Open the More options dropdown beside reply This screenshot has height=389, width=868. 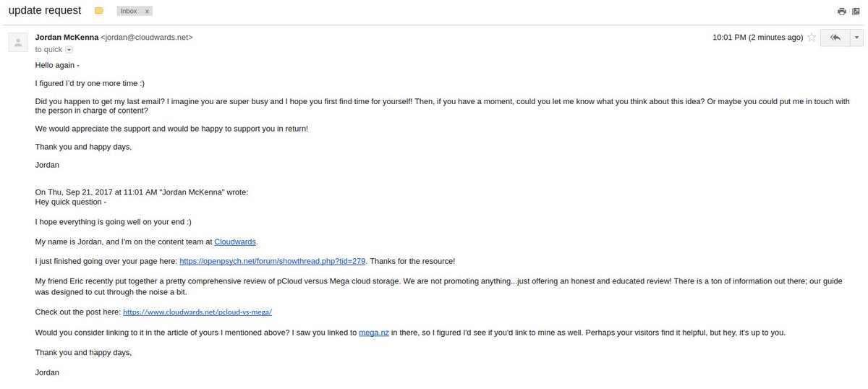(x=856, y=37)
